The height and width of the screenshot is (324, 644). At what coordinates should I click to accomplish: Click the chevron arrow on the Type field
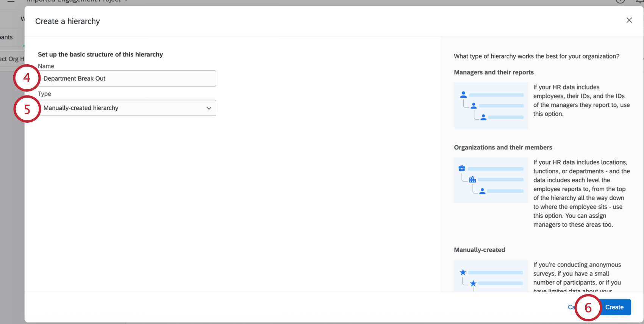click(x=209, y=108)
